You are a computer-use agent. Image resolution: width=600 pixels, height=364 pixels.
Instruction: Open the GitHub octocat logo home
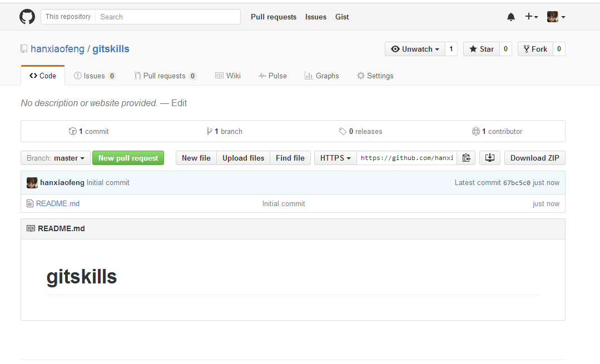point(27,17)
